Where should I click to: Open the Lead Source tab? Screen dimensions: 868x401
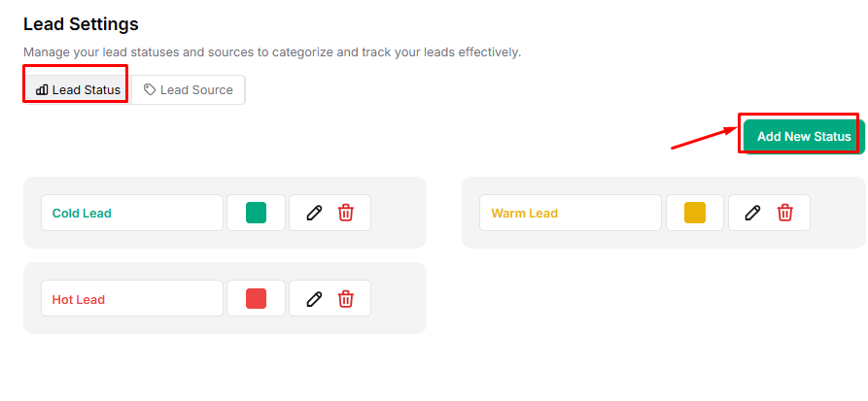tap(189, 90)
